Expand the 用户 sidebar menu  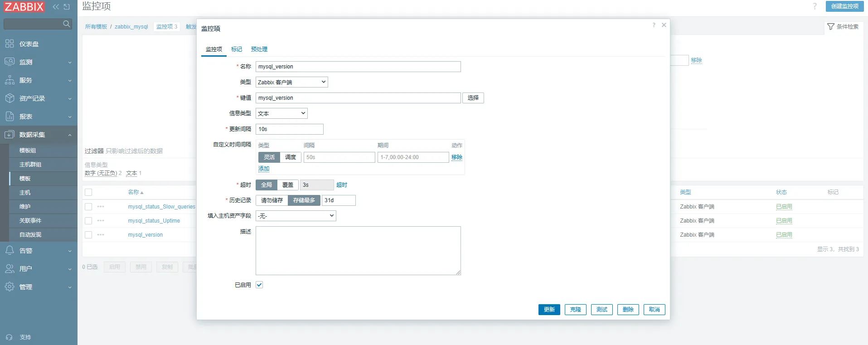[70, 269]
